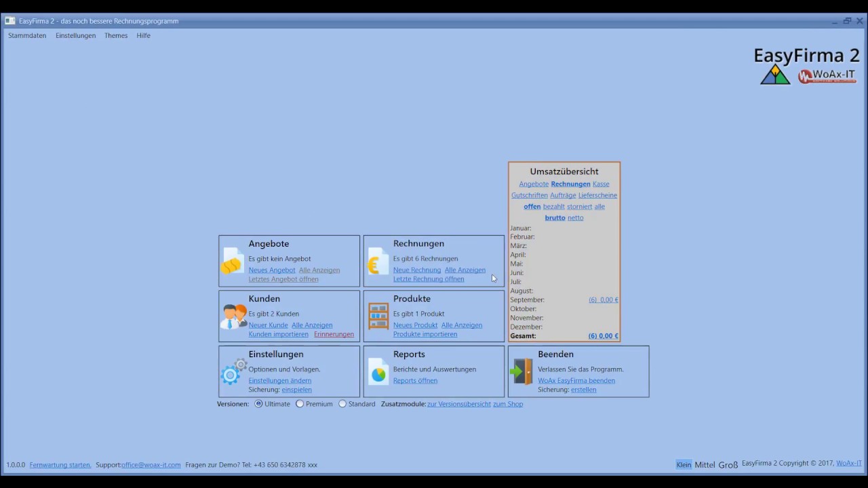Click Neues Produkt link

(416, 325)
